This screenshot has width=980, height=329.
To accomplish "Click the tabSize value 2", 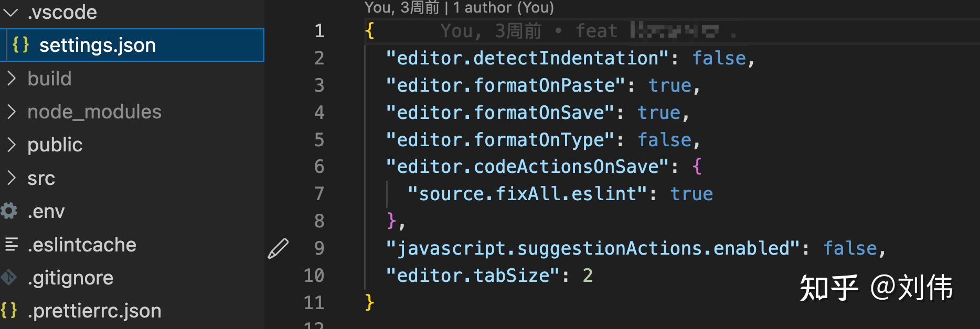I will point(588,276).
